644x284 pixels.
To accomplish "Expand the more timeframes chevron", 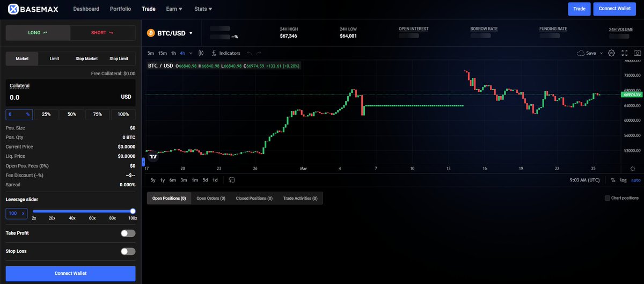I will tap(191, 53).
